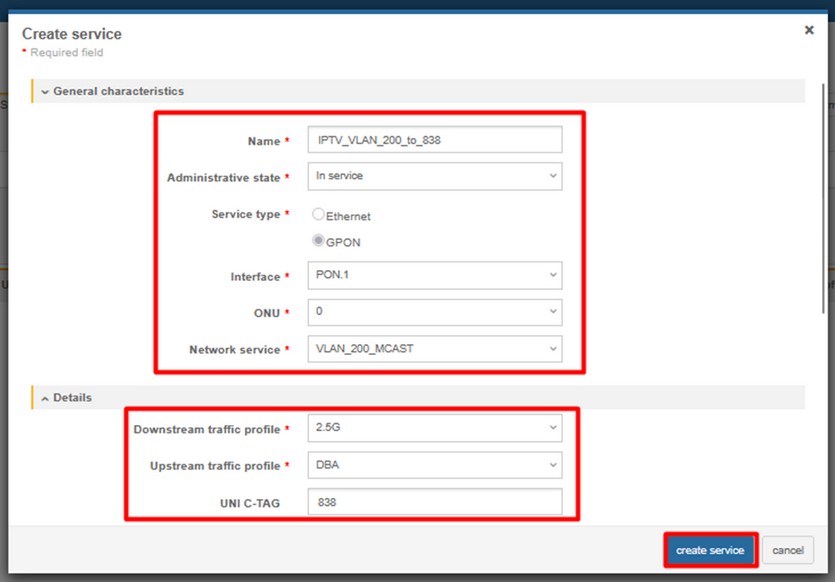This screenshot has height=582, width=835.
Task: Choose from Upstream traffic profile dropdown
Action: pos(433,465)
